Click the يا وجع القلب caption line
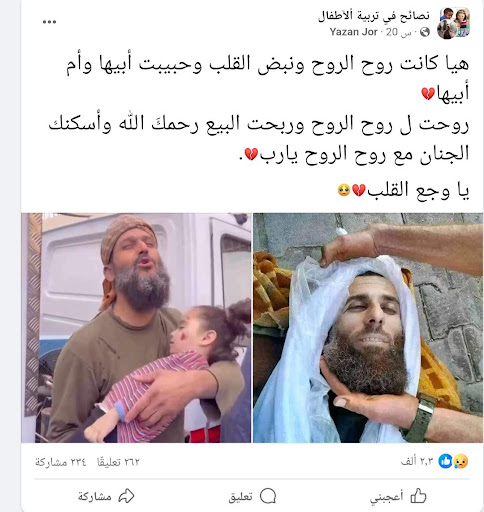This screenshot has width=484, height=512. (403, 190)
